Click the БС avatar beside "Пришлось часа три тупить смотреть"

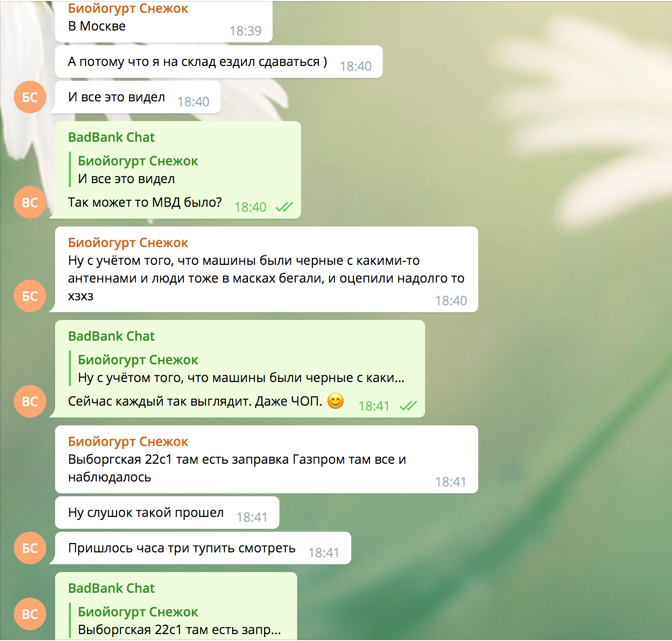click(x=30, y=548)
